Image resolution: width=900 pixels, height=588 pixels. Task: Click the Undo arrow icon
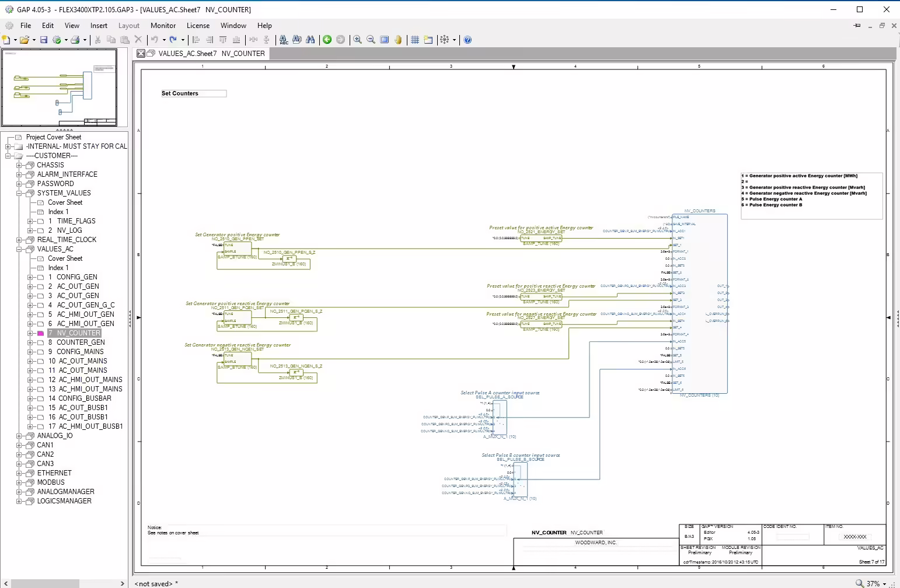point(155,40)
